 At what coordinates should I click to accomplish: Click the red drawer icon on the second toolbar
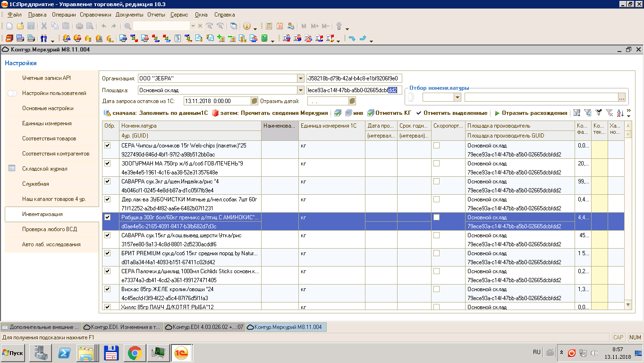pyautogui.click(x=9, y=38)
